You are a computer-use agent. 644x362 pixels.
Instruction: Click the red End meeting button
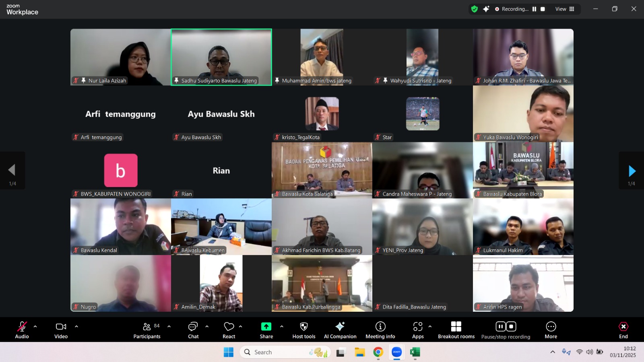tap(623, 330)
